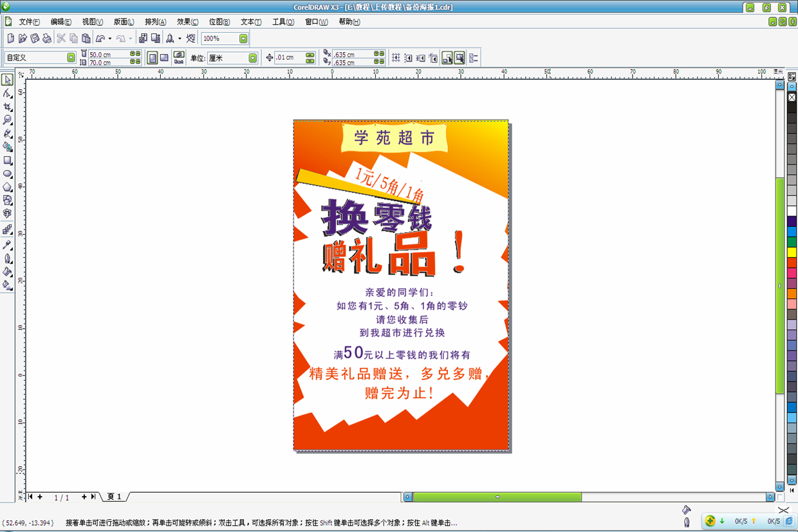
Task: Select the Zoom tool magnifier
Action: [8, 120]
